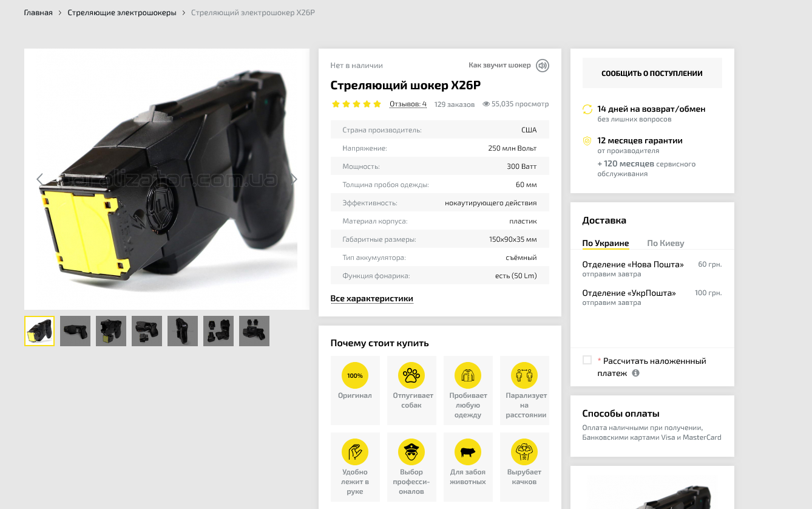Click the eye icon beside 55,035 просмотр
Image resolution: width=812 pixels, height=509 pixels.
tap(486, 104)
